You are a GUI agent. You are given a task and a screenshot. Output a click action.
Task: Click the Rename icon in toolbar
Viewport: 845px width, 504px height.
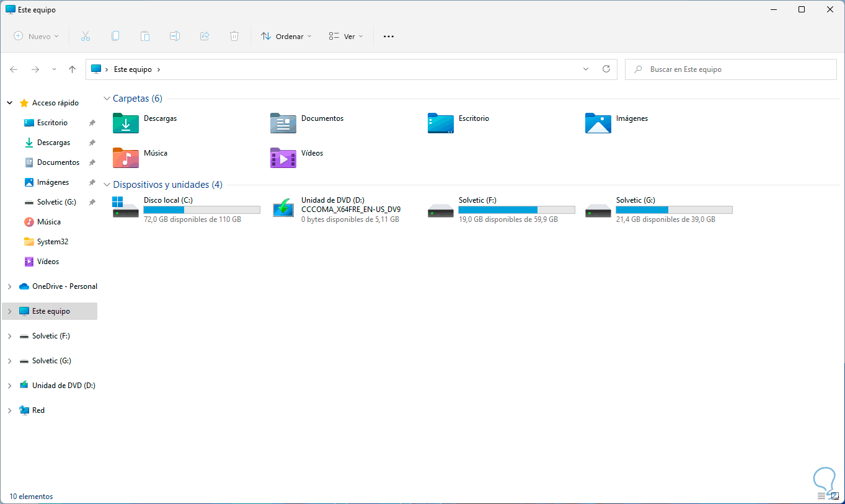pos(175,37)
